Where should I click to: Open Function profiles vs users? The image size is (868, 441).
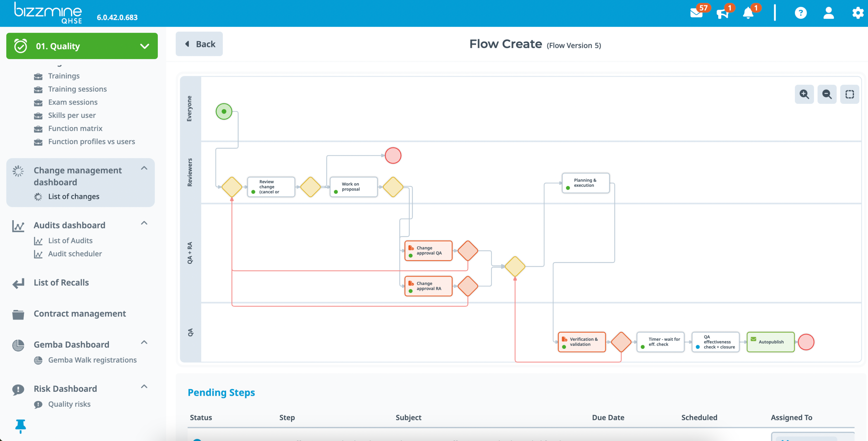(x=91, y=142)
